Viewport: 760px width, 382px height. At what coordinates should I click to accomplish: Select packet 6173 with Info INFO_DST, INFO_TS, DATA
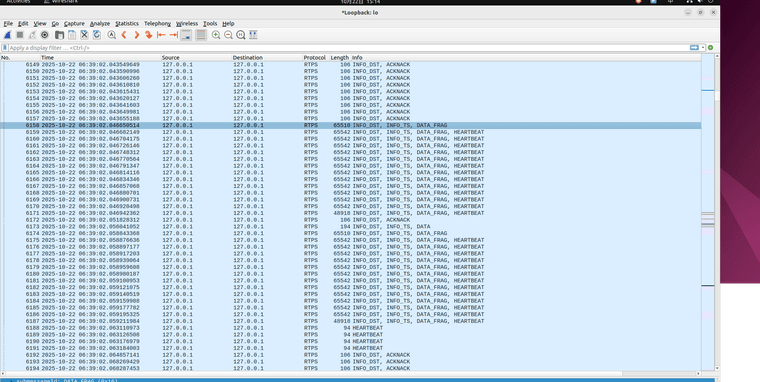350,226
